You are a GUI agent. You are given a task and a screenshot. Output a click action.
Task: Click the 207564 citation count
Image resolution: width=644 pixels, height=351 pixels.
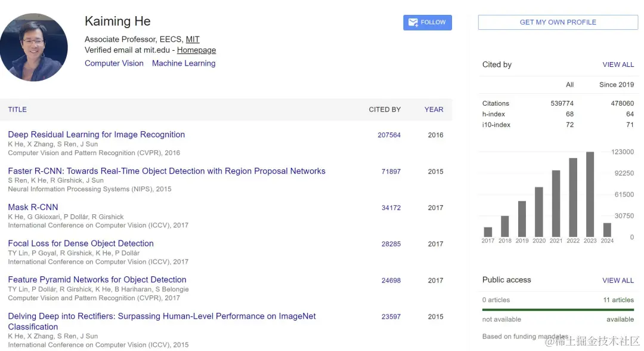pyautogui.click(x=389, y=135)
